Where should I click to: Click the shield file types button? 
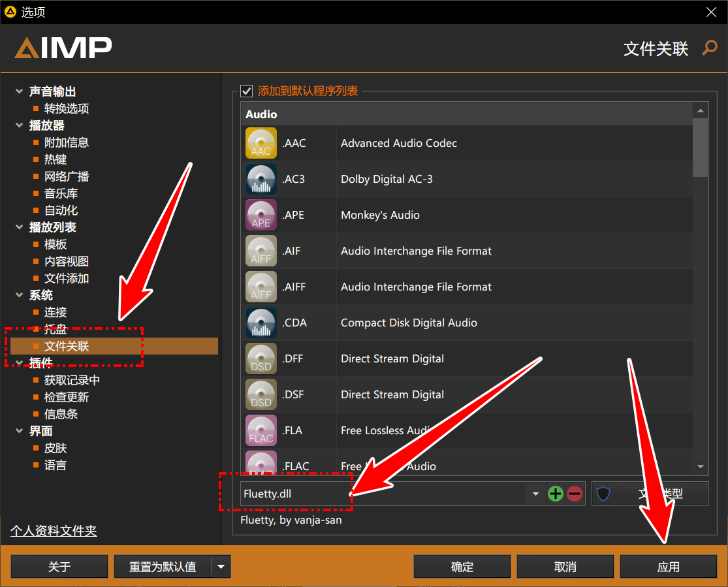click(650, 494)
